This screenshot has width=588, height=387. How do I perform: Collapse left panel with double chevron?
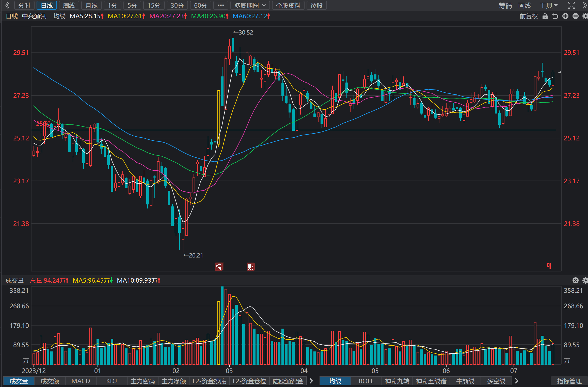click(x=7, y=5)
